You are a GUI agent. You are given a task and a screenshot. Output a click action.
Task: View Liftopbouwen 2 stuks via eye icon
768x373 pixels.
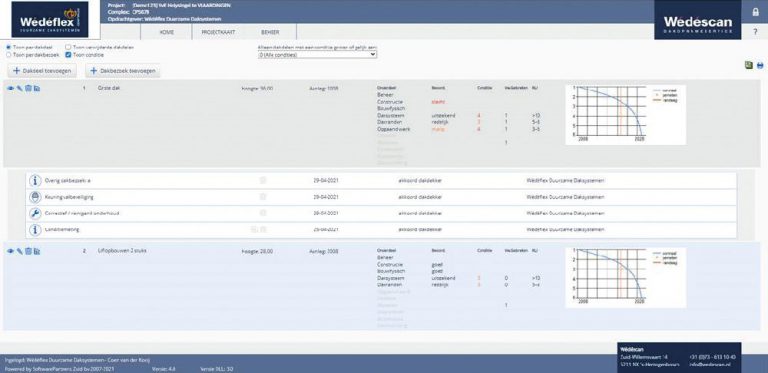click(x=10, y=251)
